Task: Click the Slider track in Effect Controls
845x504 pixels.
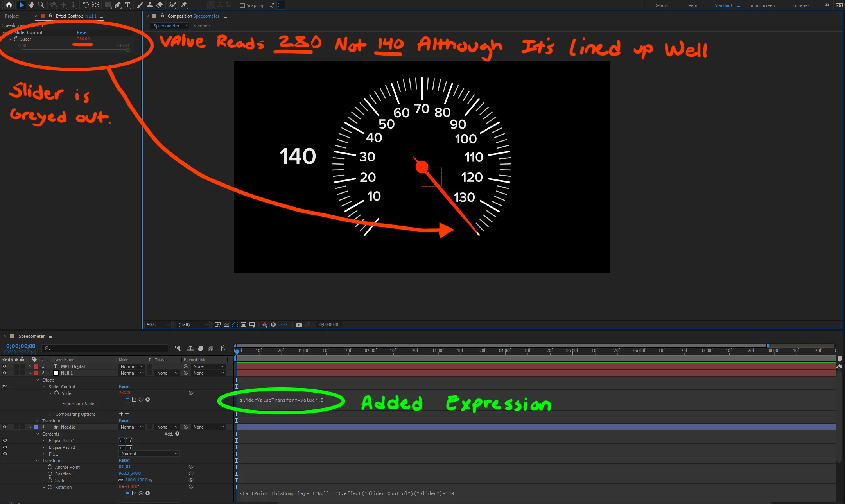Action: pos(74,50)
